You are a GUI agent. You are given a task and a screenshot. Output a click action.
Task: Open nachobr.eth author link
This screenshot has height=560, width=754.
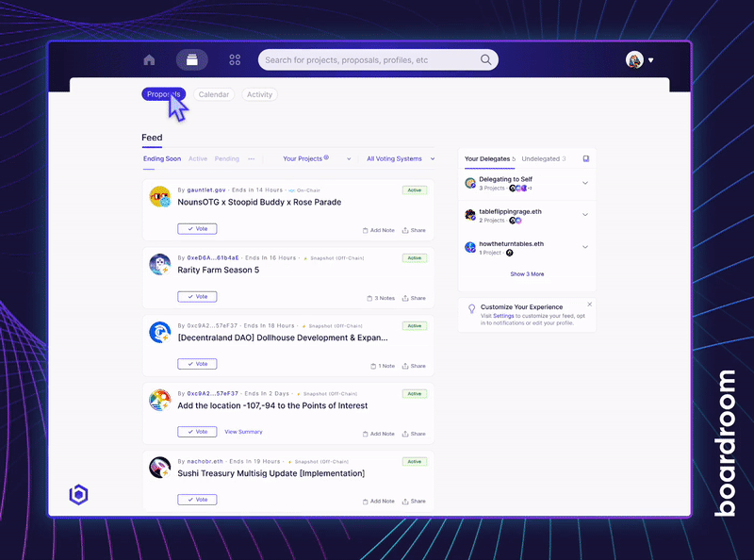(x=205, y=461)
